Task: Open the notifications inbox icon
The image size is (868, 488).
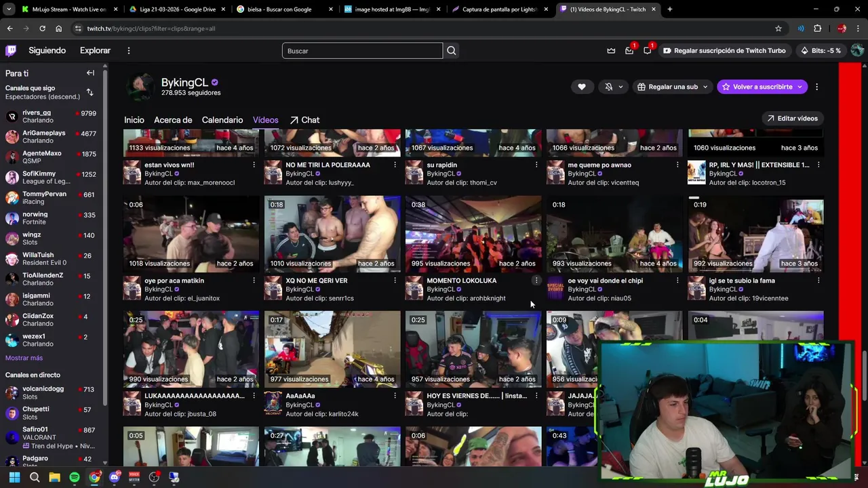Action: click(x=629, y=50)
